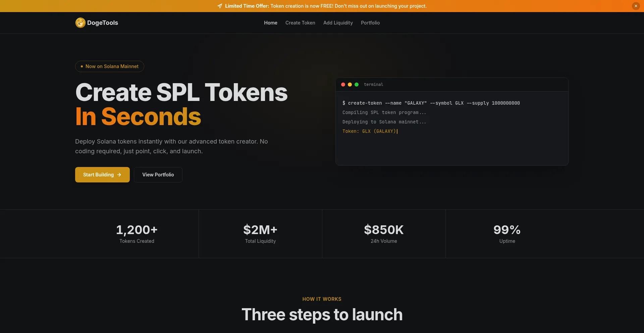
Task: Click the Now on Solana Mainnet badge
Action: pyautogui.click(x=110, y=66)
